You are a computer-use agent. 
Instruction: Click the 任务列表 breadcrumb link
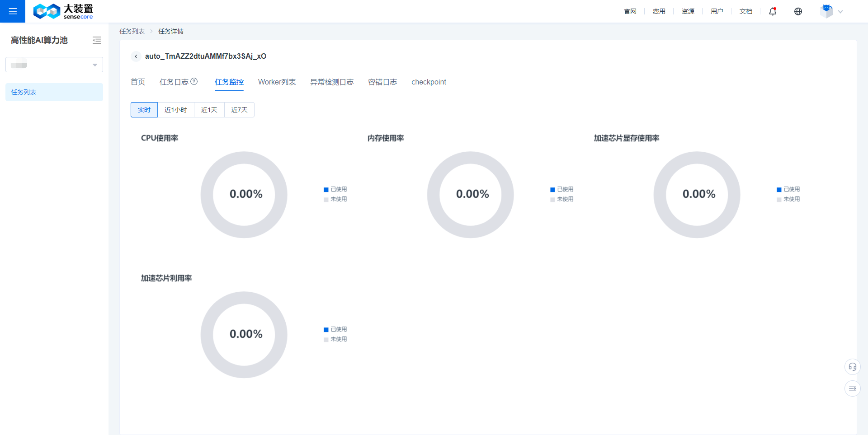132,31
